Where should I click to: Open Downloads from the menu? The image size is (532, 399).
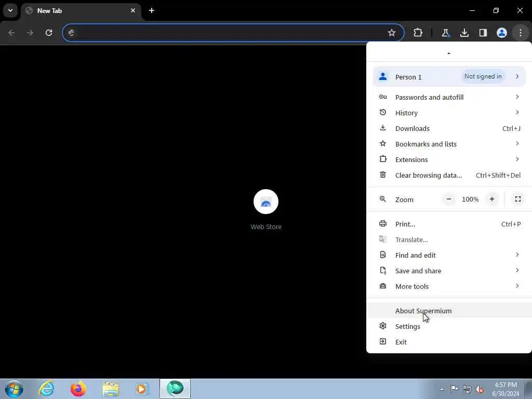point(449,129)
